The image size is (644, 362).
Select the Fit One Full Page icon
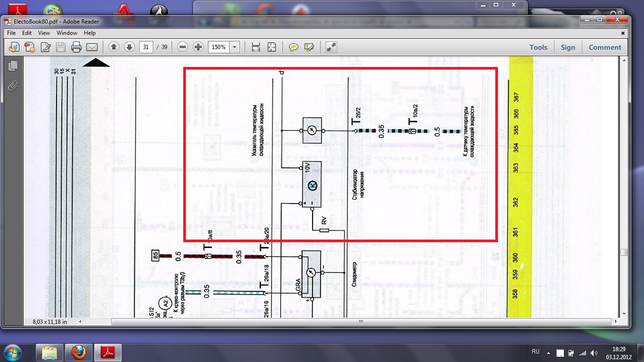tap(272, 47)
